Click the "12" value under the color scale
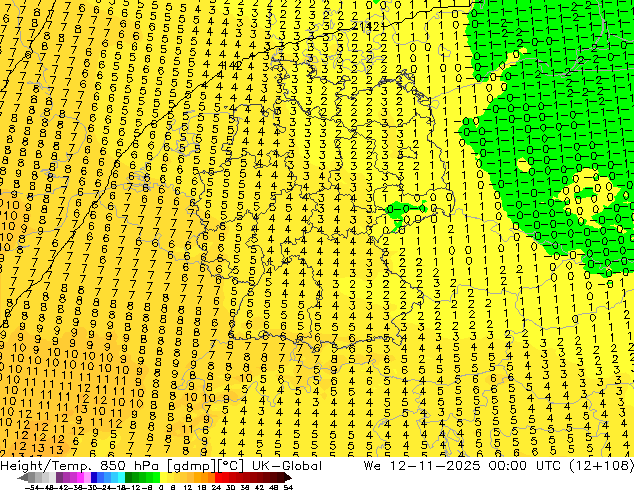 tap(188, 487)
